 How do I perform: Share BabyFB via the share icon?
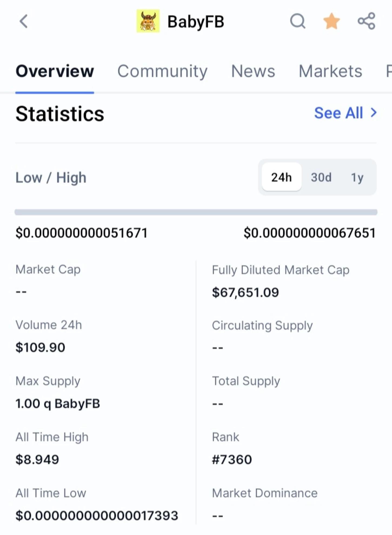click(x=366, y=21)
